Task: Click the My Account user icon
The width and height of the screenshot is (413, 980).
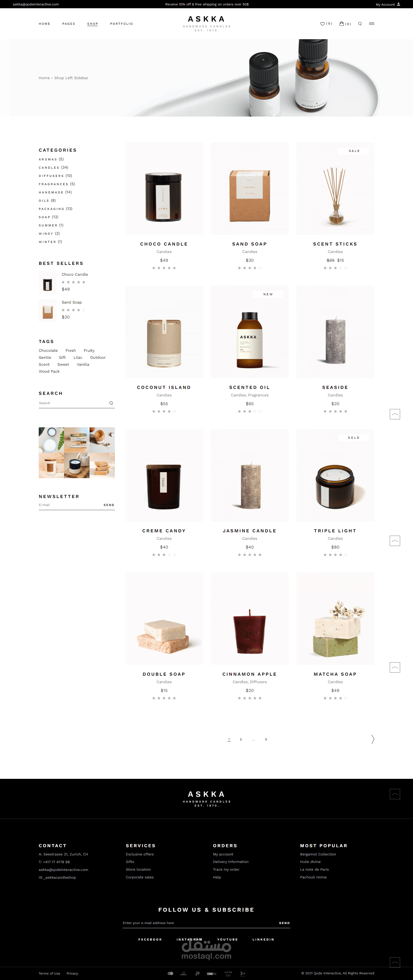Action: point(399,4)
